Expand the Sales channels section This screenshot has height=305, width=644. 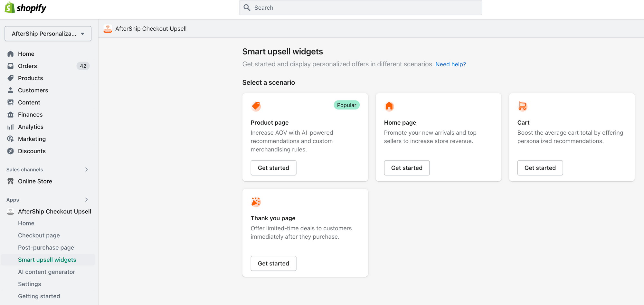[86, 169]
